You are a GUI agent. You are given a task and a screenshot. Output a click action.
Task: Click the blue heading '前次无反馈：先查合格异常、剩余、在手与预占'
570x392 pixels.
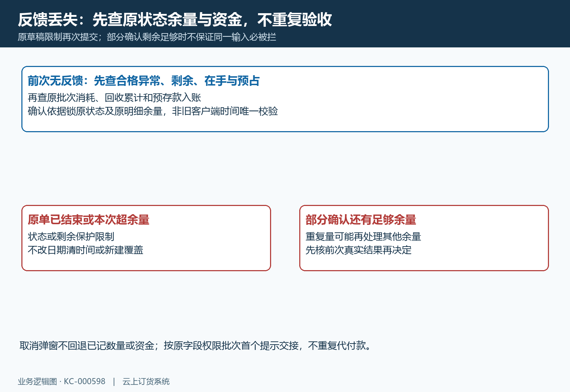click(144, 81)
